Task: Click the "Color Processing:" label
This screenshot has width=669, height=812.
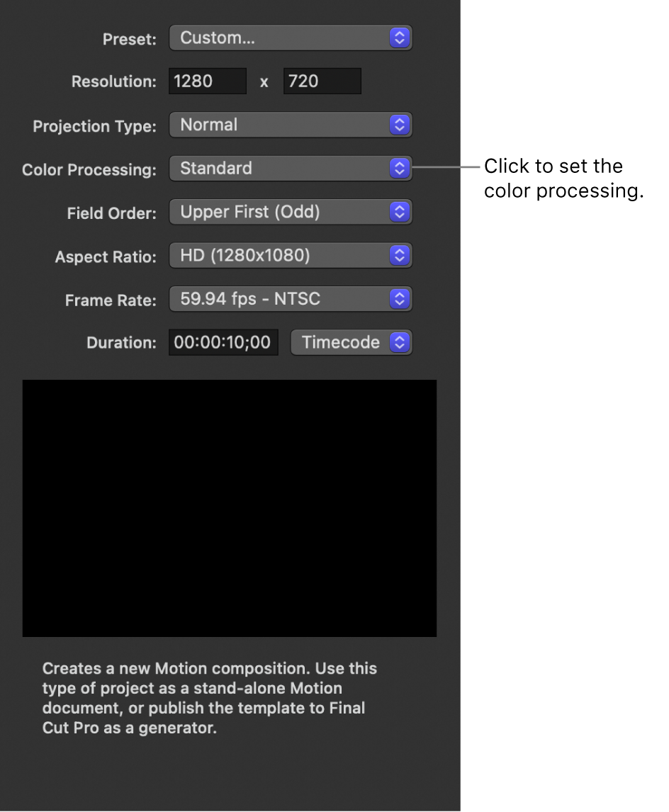Action: pos(89,170)
